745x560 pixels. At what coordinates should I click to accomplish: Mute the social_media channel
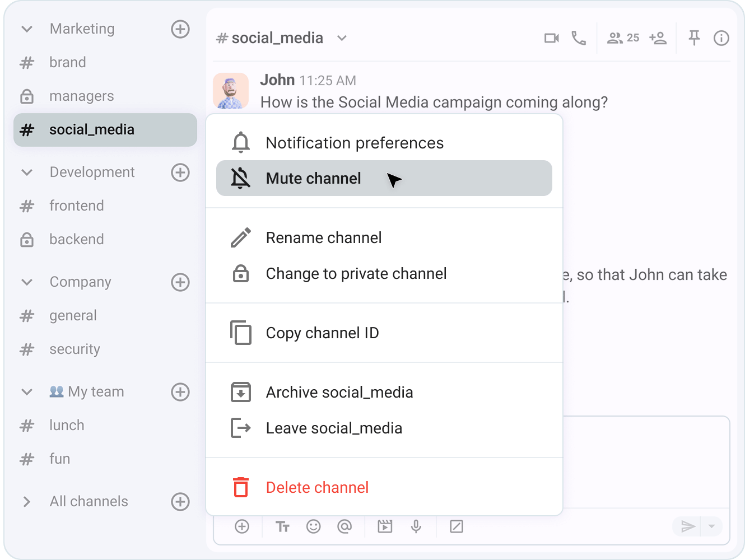click(313, 178)
